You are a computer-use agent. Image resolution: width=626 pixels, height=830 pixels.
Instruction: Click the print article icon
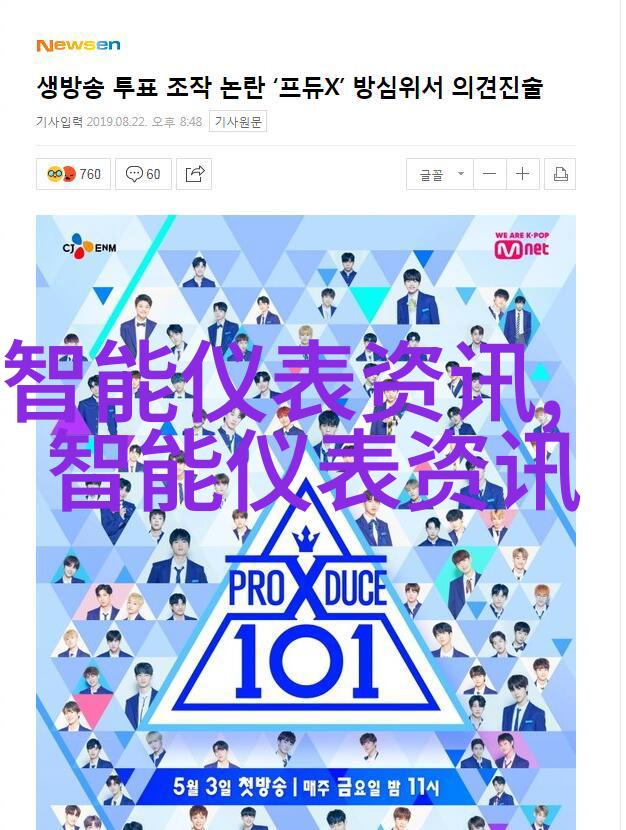click(x=560, y=174)
